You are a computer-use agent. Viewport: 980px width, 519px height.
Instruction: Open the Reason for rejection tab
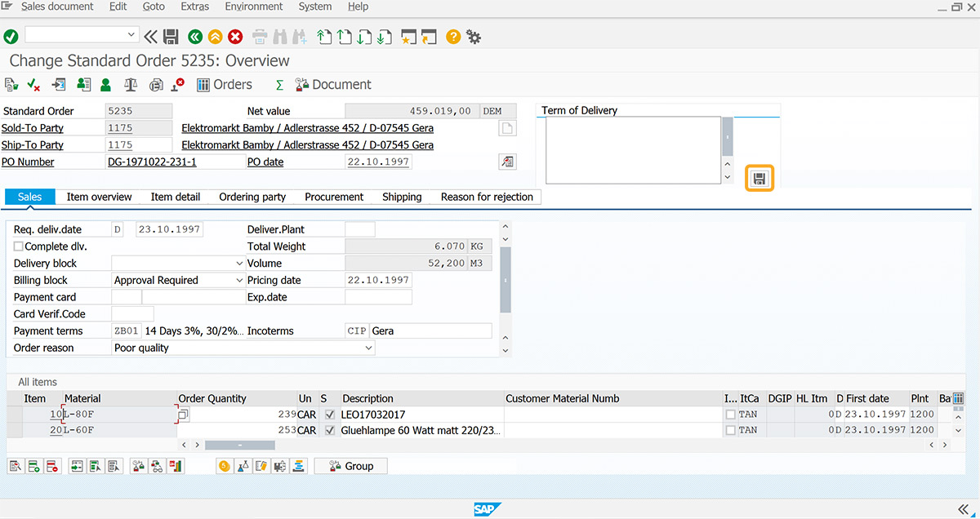[487, 197]
